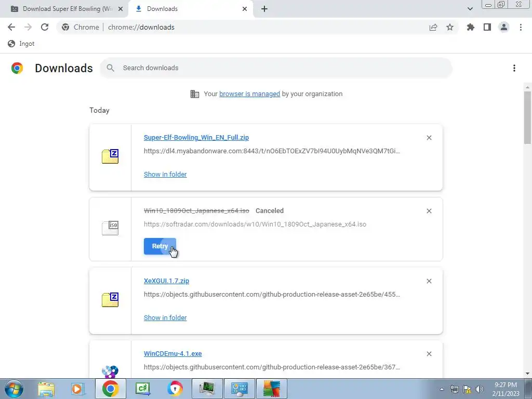Click the Action Center flag tray icon

(x=467, y=389)
